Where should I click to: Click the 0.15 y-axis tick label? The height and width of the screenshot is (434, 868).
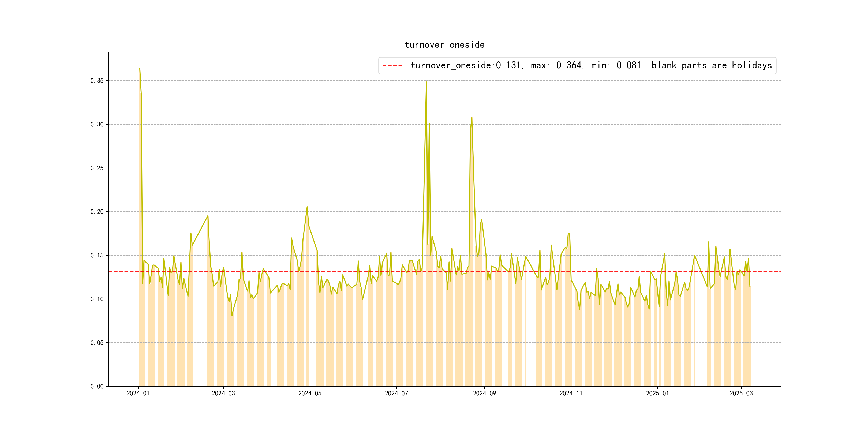[97, 255]
